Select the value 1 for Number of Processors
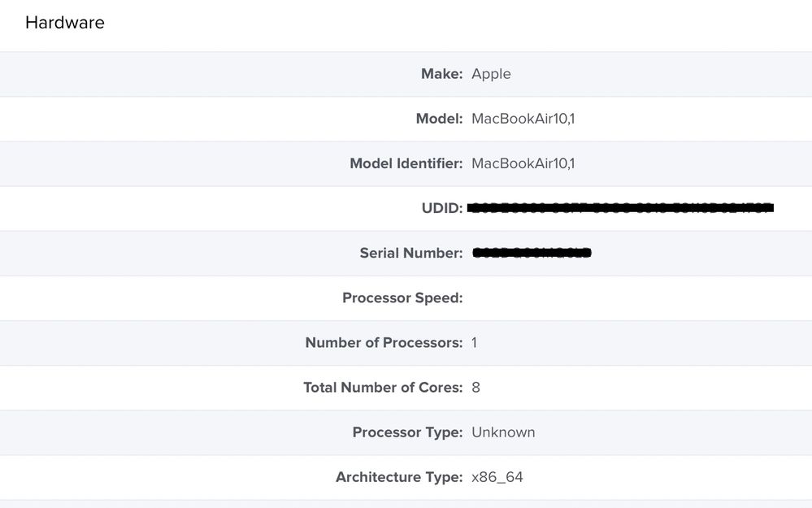 tap(475, 343)
